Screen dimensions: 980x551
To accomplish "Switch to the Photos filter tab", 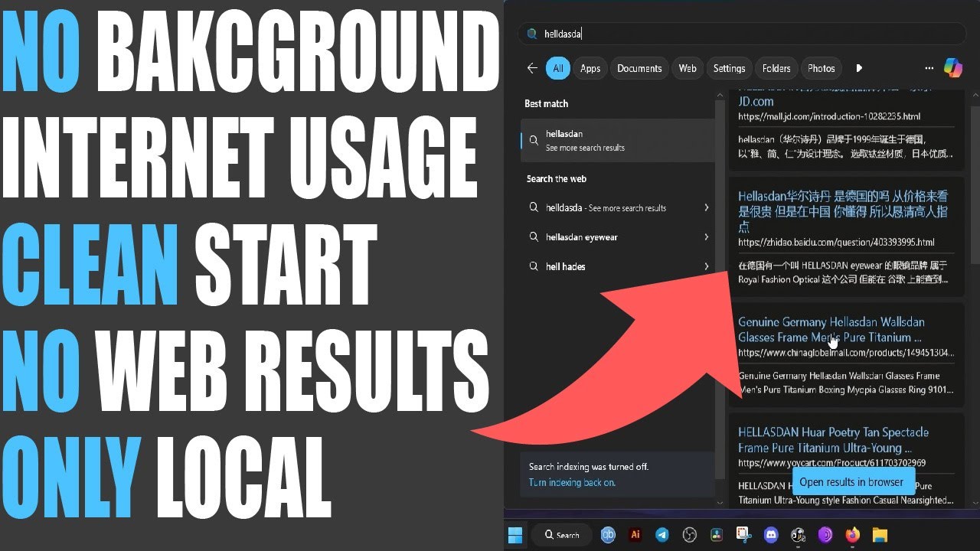I will (822, 68).
